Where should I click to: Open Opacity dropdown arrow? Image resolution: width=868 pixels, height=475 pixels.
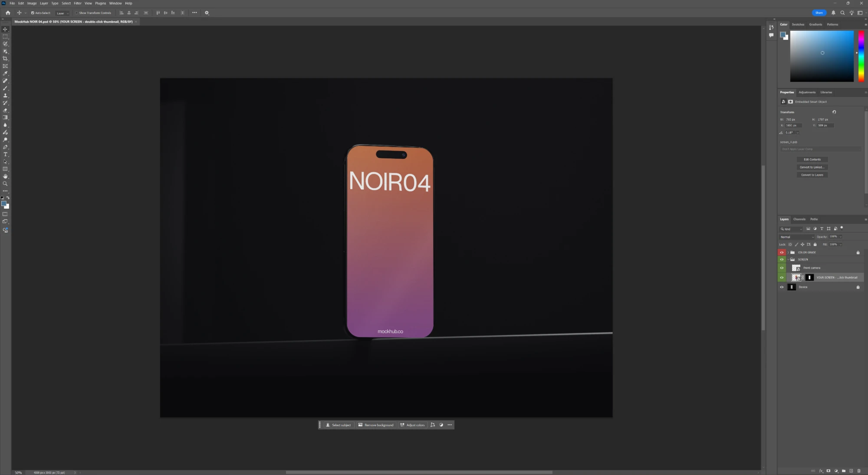841,237
